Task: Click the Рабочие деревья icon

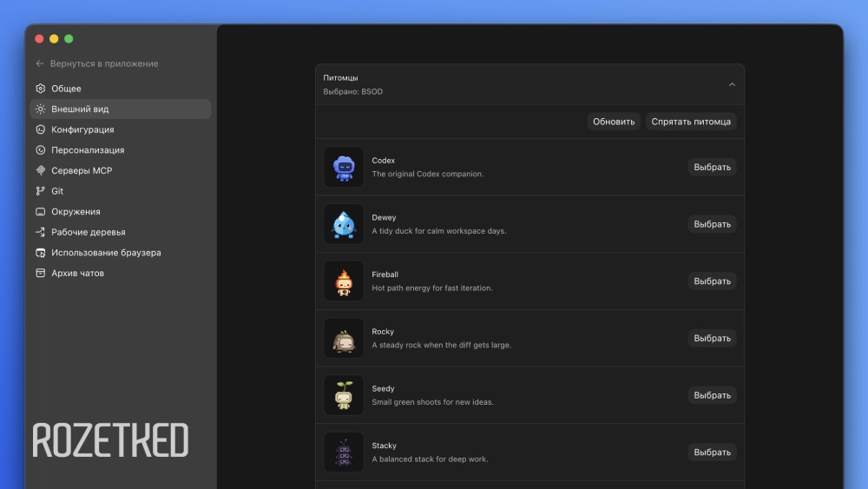Action: coord(41,232)
